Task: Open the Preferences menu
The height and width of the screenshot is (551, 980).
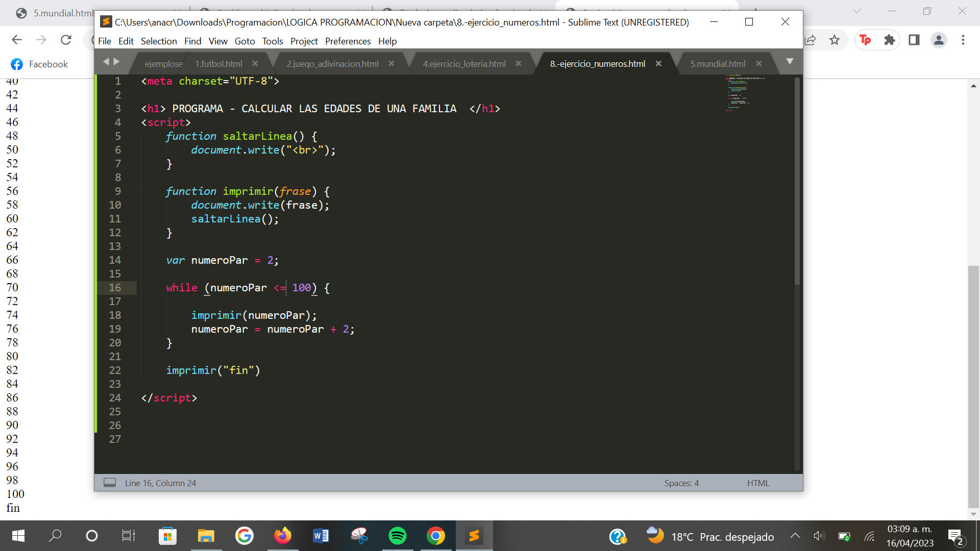Action: tap(348, 41)
